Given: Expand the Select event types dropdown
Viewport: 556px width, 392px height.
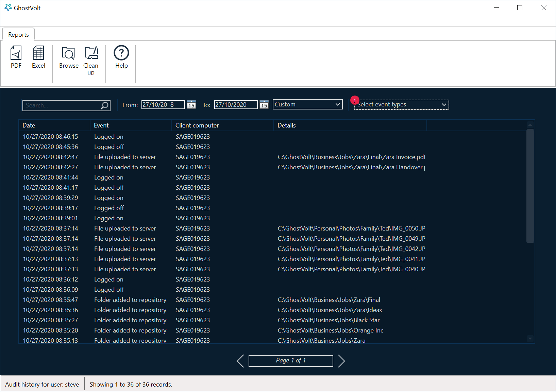Looking at the screenshot, I should [402, 104].
